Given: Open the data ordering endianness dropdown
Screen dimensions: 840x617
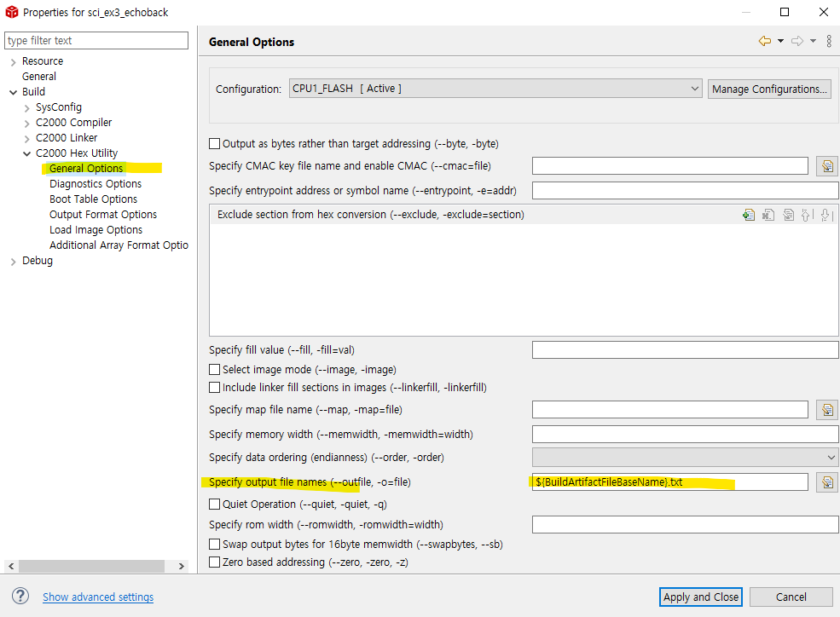Looking at the screenshot, I should [685, 458].
